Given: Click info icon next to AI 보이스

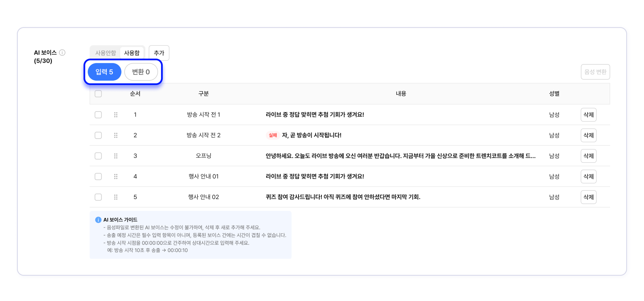Looking at the screenshot, I should [62, 53].
